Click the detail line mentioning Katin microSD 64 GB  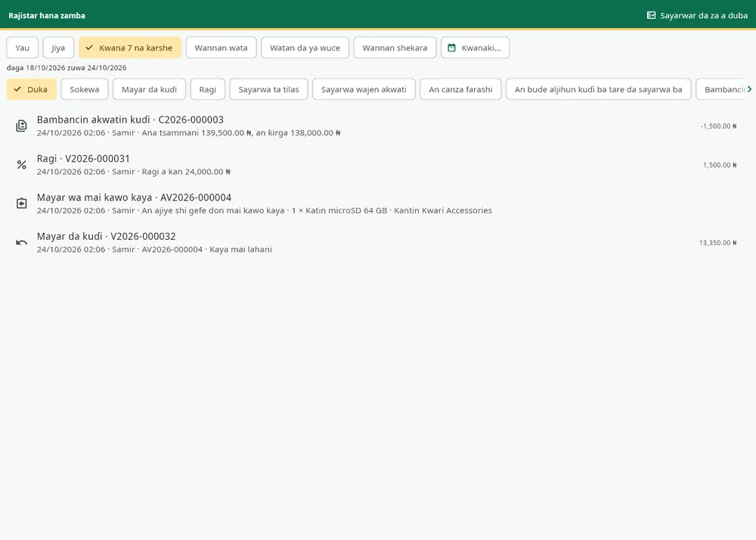264,211
